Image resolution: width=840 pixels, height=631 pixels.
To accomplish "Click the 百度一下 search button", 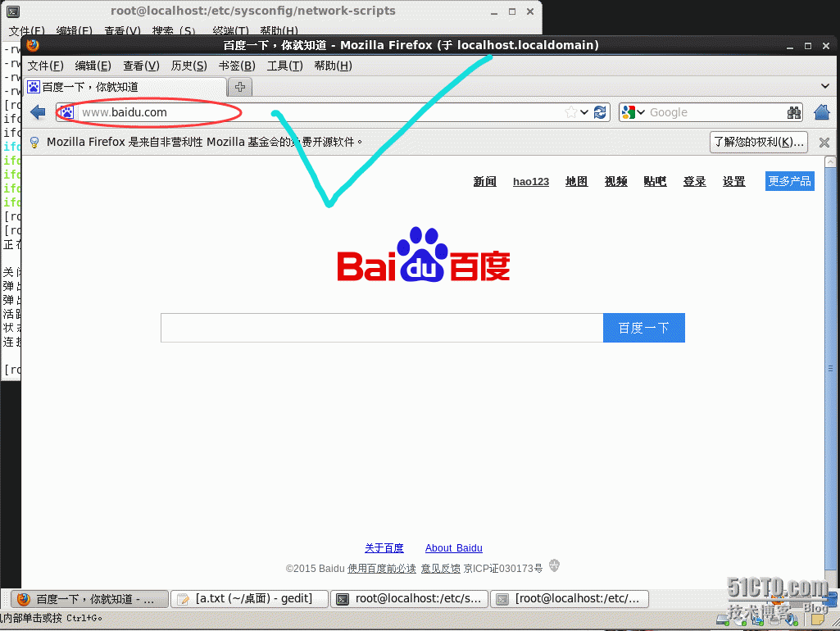I will click(644, 328).
